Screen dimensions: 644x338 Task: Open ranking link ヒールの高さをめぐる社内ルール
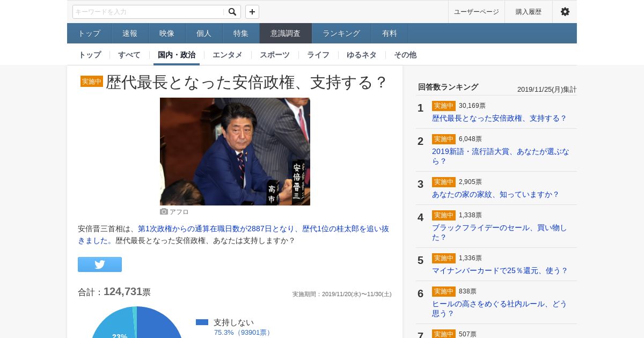click(500, 308)
